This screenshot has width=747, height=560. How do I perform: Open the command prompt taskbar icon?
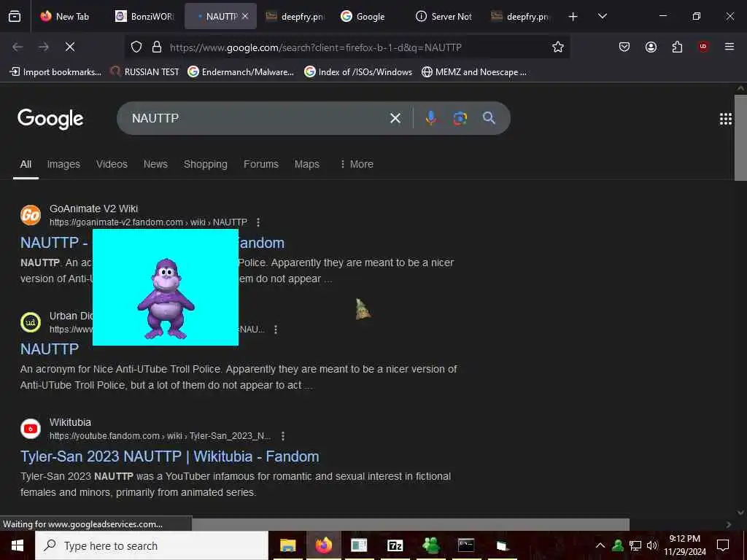tap(466, 545)
